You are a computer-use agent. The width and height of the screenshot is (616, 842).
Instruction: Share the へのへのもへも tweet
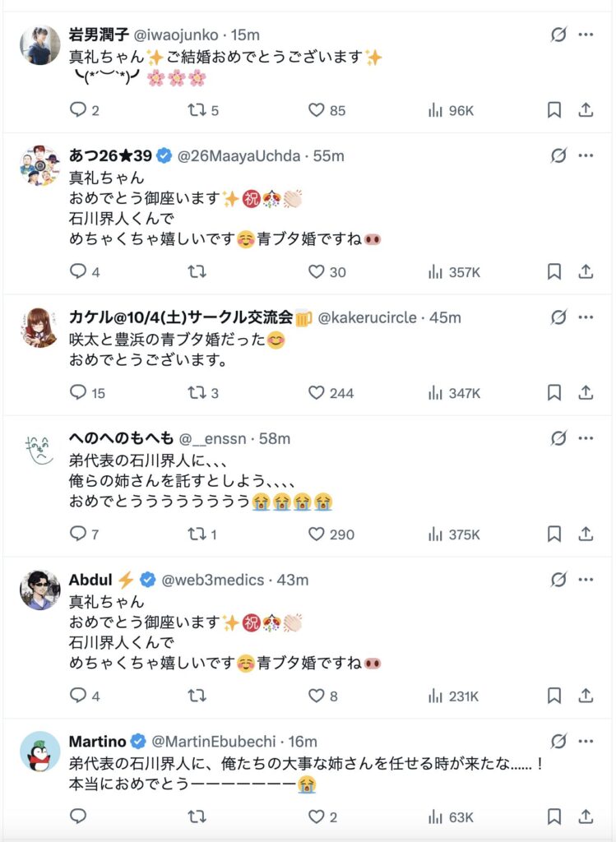coord(586,534)
